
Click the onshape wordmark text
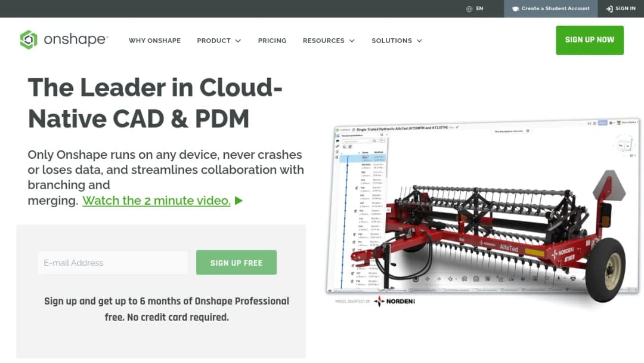pyautogui.click(x=76, y=39)
